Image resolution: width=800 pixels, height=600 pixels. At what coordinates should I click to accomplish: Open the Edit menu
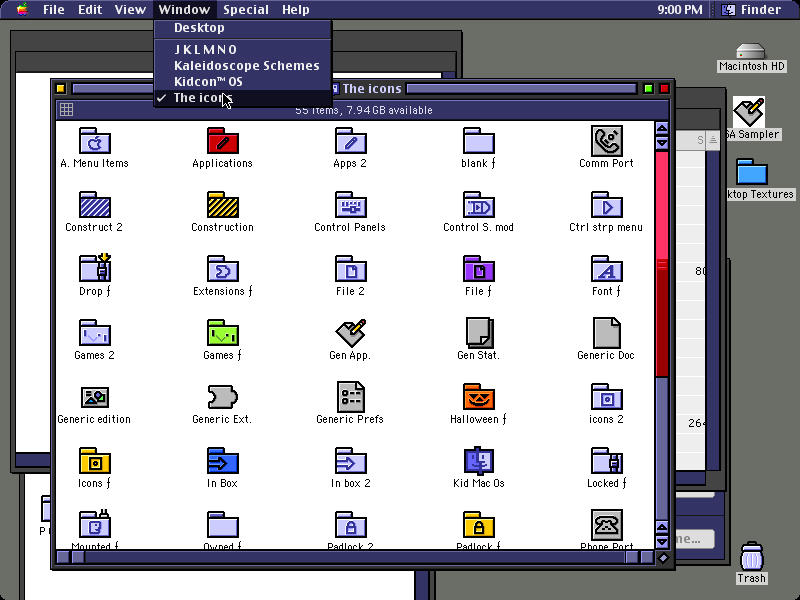coord(90,10)
